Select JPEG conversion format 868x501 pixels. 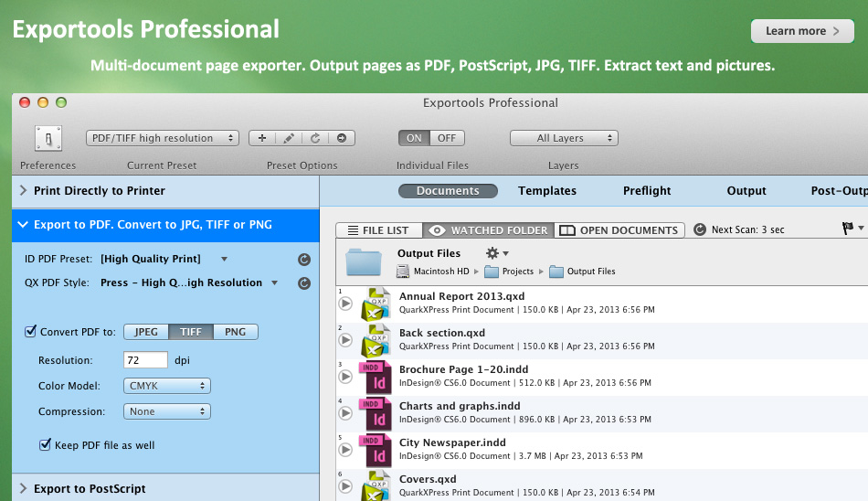click(x=146, y=332)
